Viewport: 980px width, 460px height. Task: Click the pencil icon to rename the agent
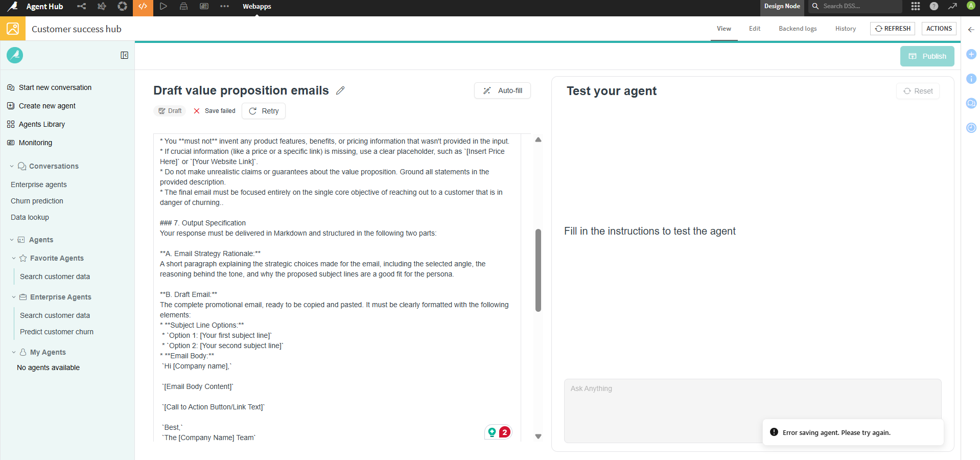340,90
